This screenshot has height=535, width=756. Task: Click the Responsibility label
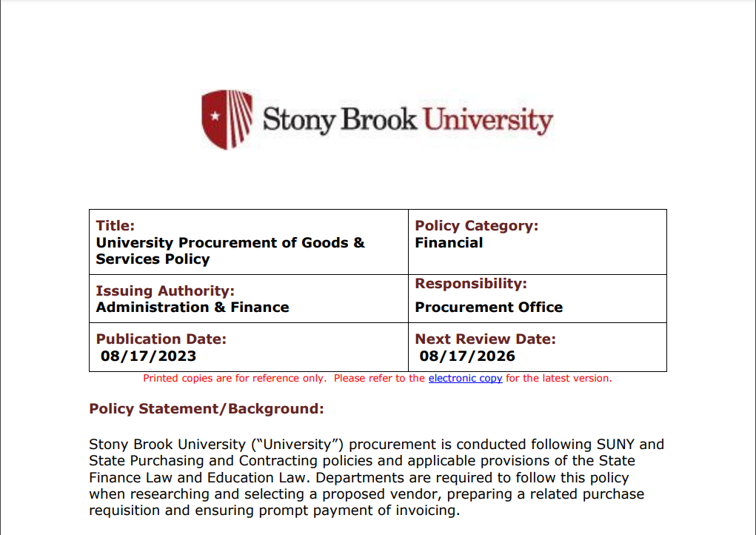469,284
